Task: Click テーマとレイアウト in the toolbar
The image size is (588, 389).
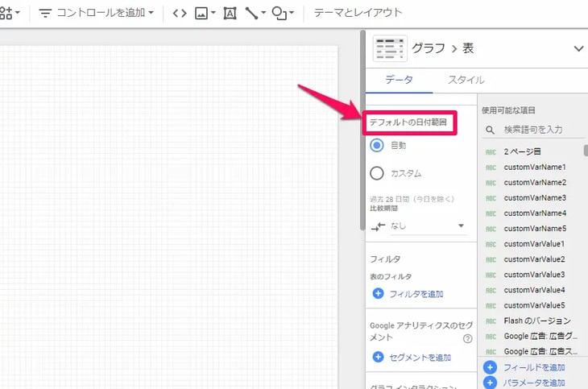Action: point(358,13)
